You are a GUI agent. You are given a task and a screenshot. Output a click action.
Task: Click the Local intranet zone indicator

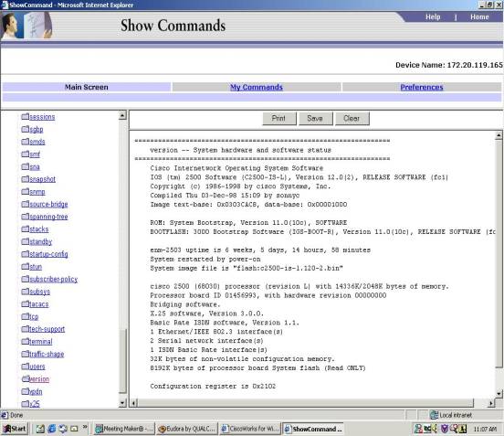click(x=451, y=415)
